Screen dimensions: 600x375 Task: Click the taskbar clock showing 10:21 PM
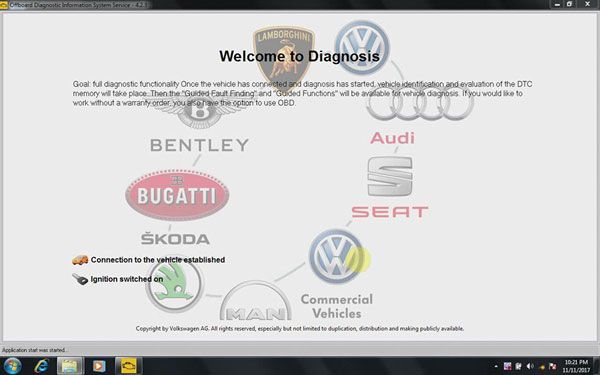click(x=576, y=366)
